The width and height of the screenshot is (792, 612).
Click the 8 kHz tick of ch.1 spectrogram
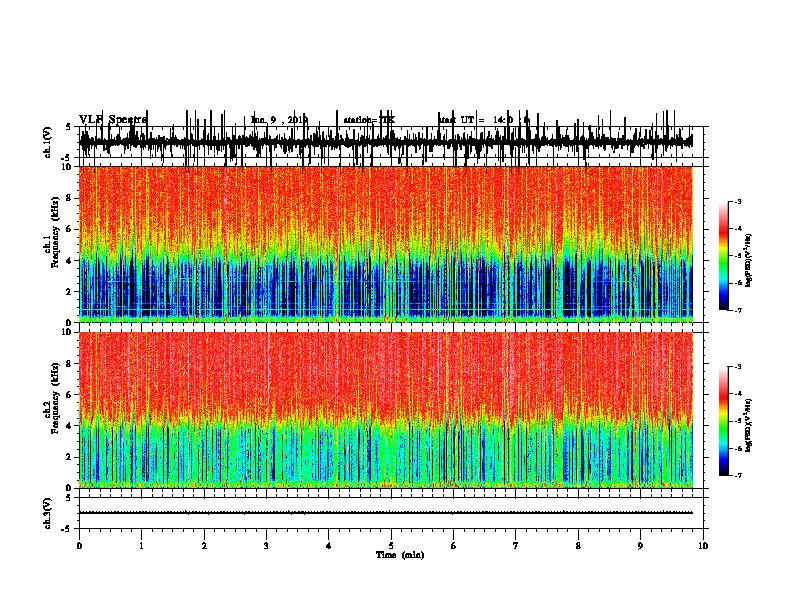(x=70, y=198)
